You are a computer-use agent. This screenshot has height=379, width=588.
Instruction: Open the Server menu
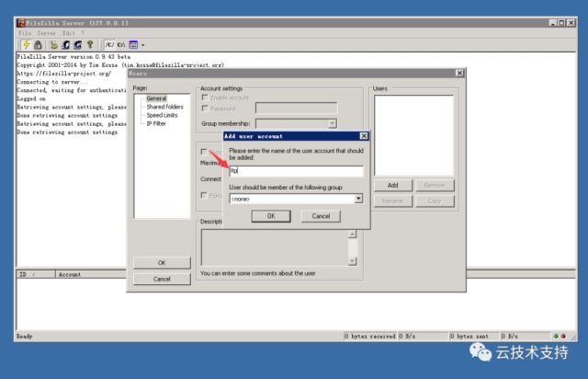point(46,33)
